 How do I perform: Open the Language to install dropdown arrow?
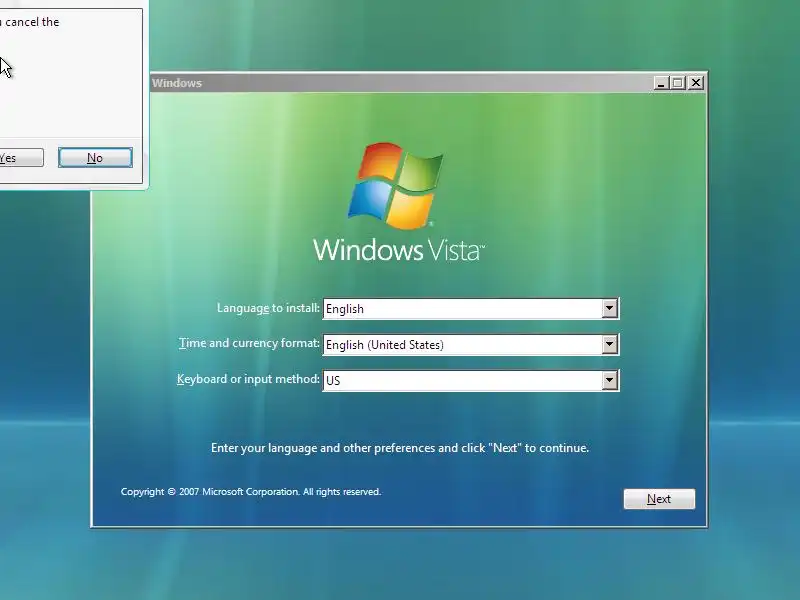(609, 308)
